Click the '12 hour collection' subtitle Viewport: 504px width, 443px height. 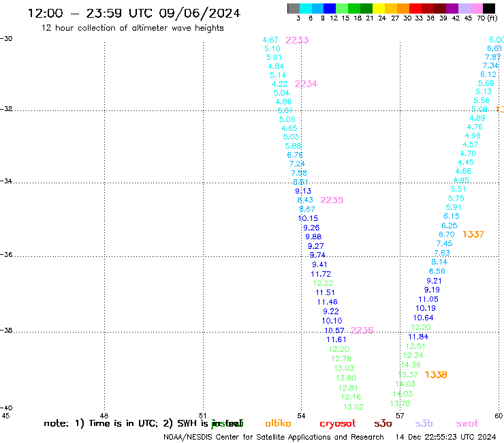coord(132,28)
